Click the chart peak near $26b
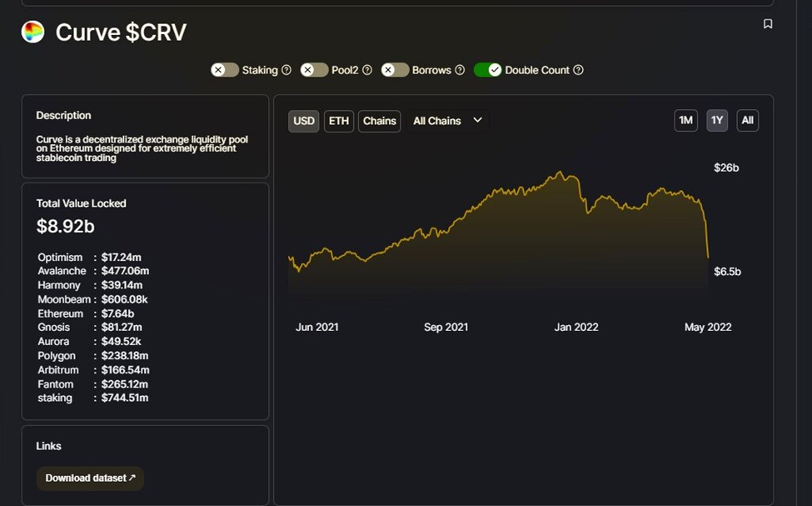Image resolution: width=812 pixels, height=506 pixels. pos(560,173)
